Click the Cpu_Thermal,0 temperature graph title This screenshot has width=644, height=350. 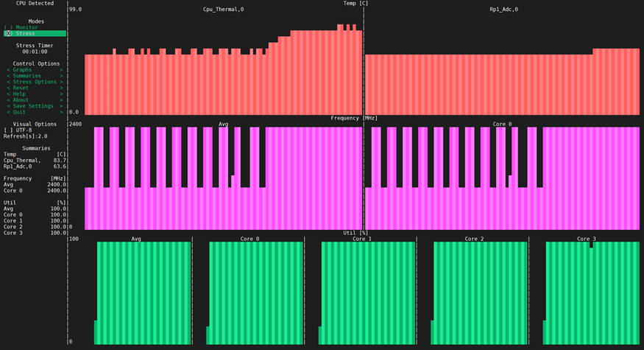tap(223, 10)
